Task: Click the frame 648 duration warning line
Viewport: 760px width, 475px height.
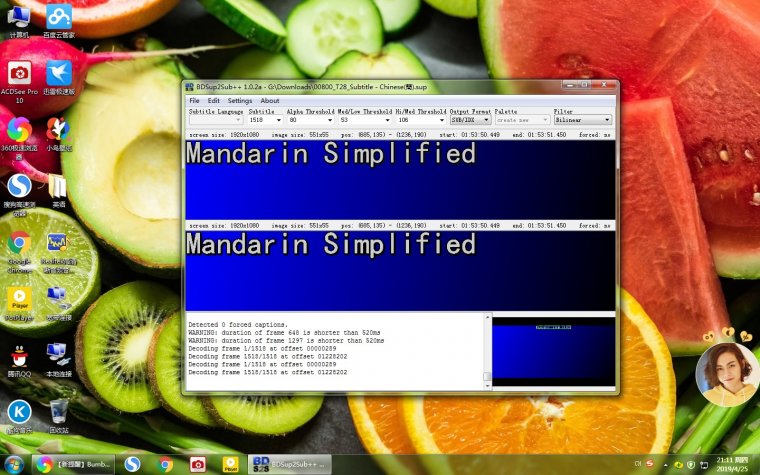Action: pyautogui.click(x=285, y=332)
